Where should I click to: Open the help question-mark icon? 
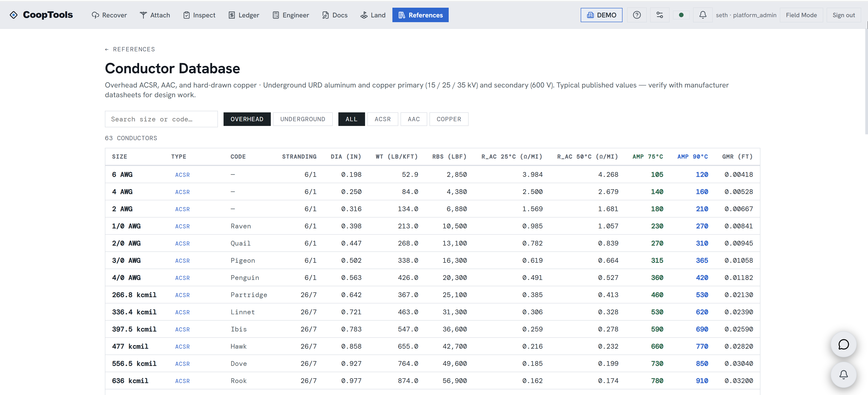click(637, 15)
